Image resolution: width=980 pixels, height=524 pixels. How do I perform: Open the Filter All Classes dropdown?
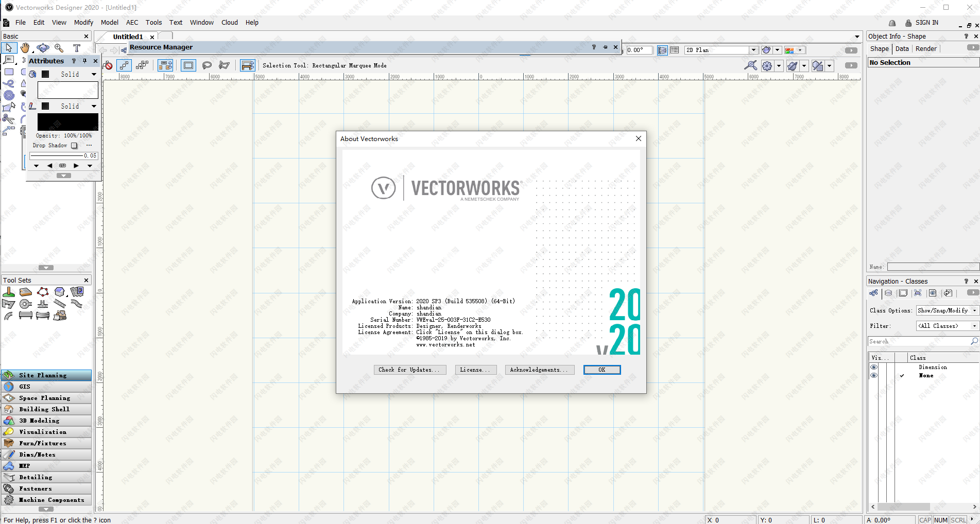(x=947, y=326)
